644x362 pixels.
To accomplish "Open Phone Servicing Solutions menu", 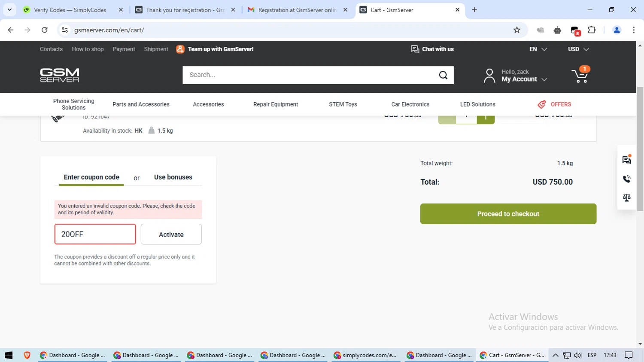I will click(74, 104).
